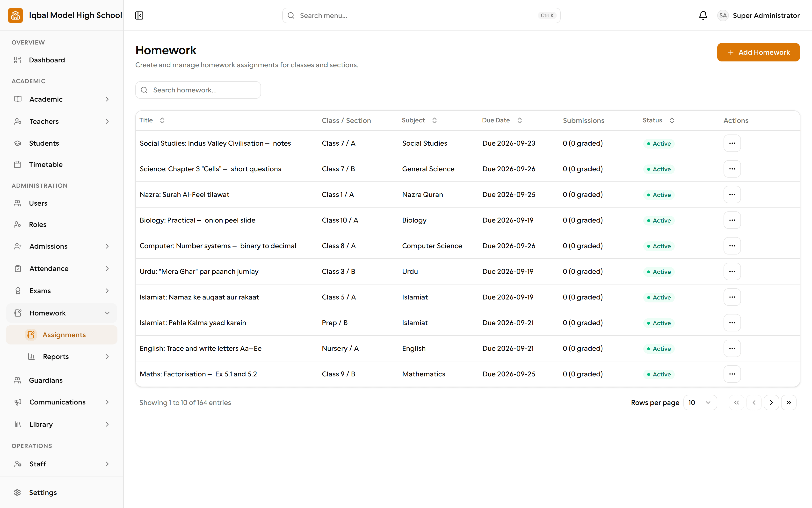Open Settings in the sidebar
Image resolution: width=812 pixels, height=508 pixels.
tap(62, 493)
